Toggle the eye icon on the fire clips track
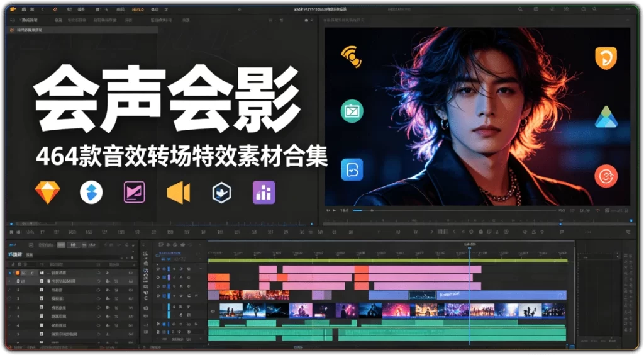 coord(158,295)
